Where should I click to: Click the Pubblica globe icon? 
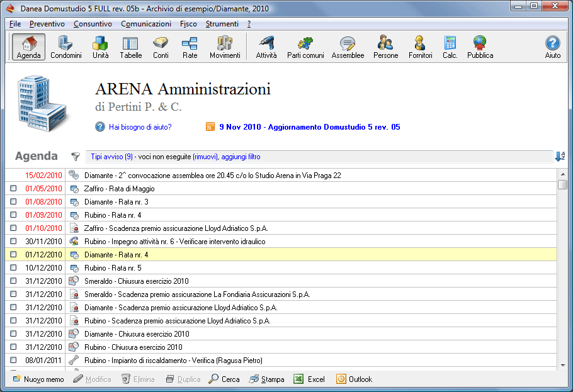[x=480, y=47]
